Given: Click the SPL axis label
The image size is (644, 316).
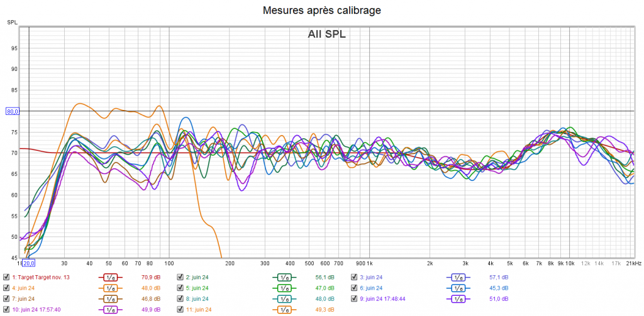Looking at the screenshot, I should point(12,23).
